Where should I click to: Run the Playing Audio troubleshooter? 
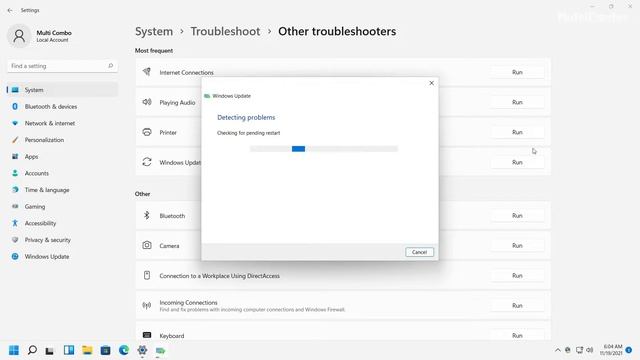pyautogui.click(x=517, y=102)
